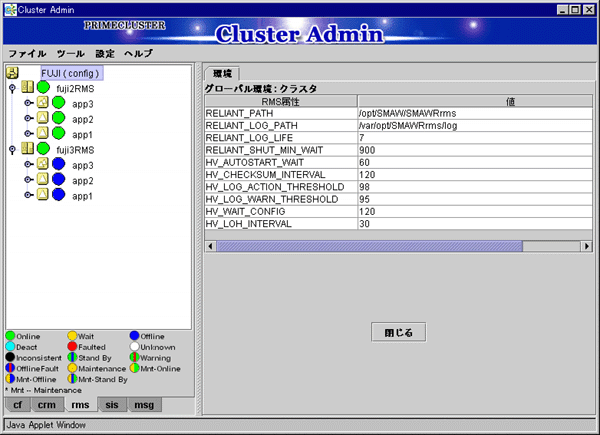Screen dimensions: 600x435
Task: Click the fuji2RMS node server icon
Action: pyautogui.click(x=28, y=88)
